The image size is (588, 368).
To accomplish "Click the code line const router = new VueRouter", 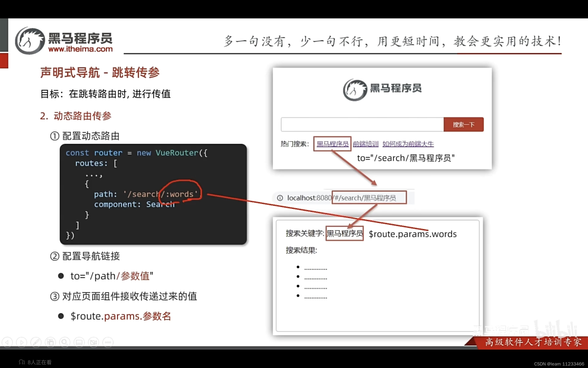I will coord(136,153).
